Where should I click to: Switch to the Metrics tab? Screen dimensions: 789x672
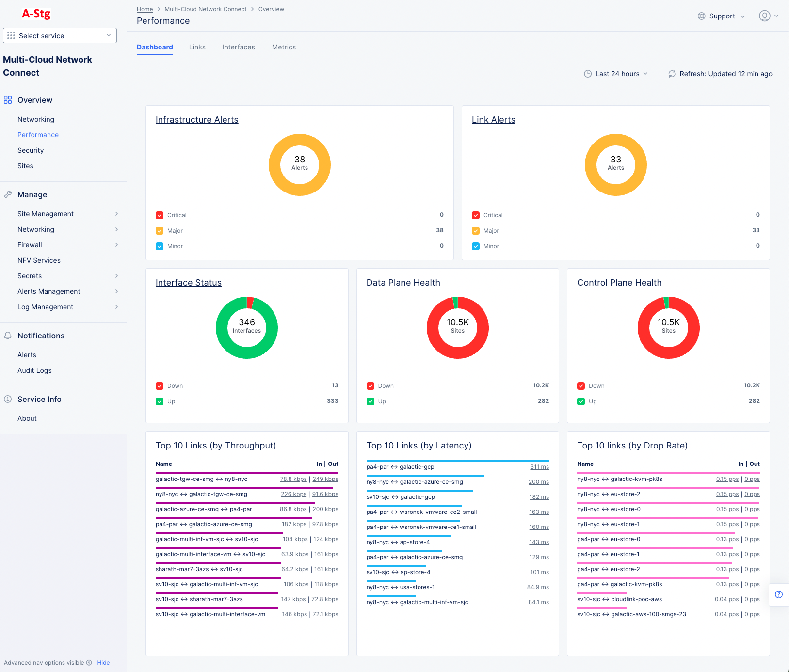coord(284,47)
